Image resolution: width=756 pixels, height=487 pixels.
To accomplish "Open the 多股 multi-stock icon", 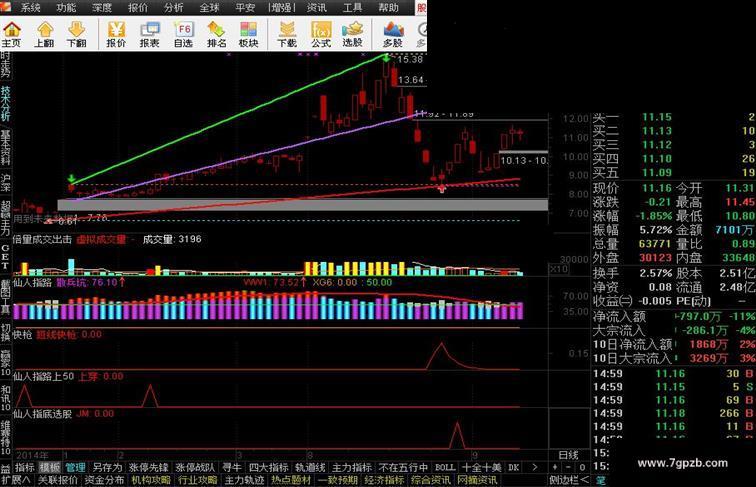I will pos(393,34).
